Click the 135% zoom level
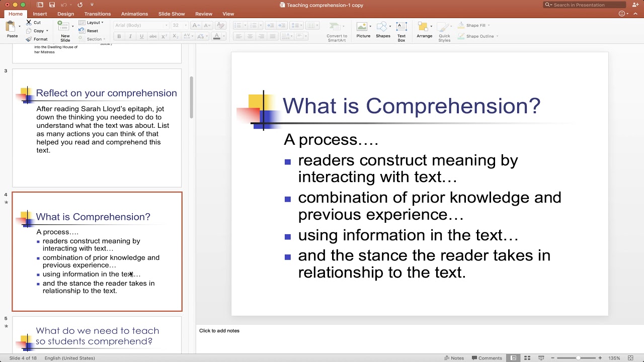644x362 pixels. coord(614,358)
